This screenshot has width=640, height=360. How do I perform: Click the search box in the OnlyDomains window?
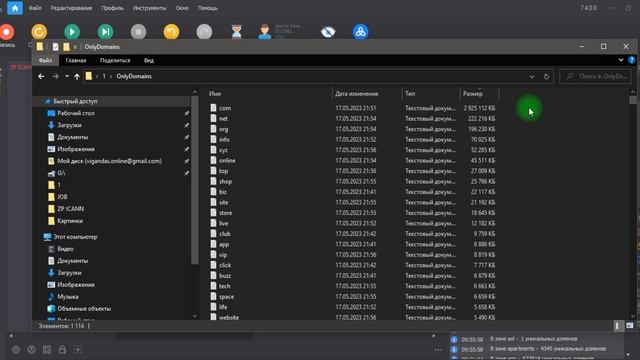(x=596, y=76)
